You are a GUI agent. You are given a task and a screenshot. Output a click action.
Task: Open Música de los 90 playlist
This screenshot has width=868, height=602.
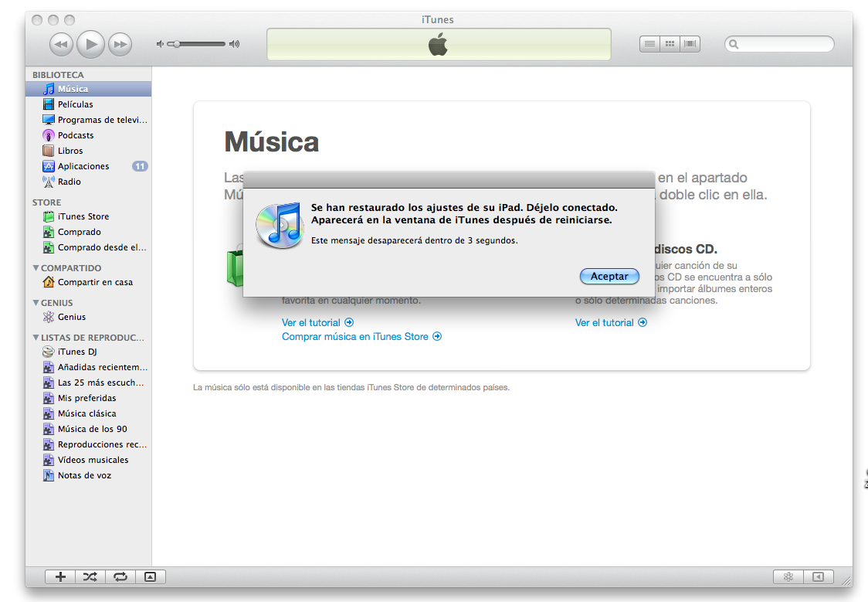pyautogui.click(x=89, y=429)
